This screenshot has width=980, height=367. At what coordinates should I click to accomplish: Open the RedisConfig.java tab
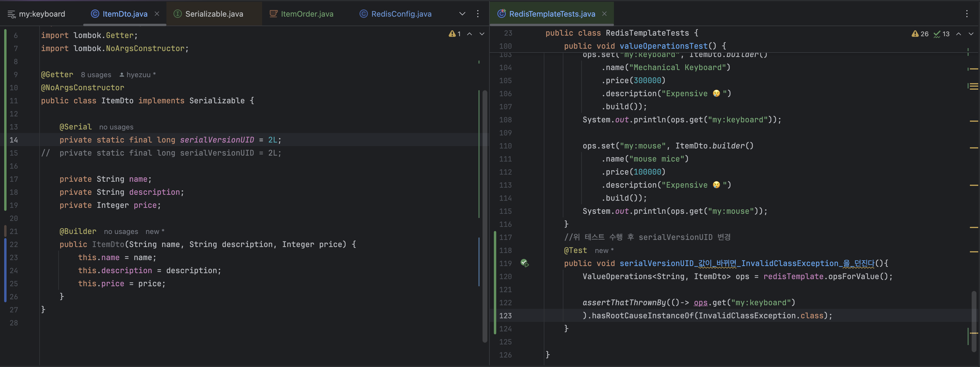401,14
